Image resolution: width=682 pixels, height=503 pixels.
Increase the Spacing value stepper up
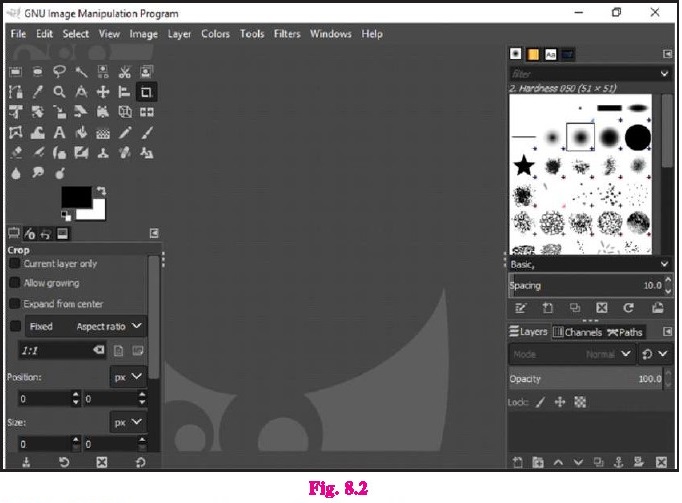coord(668,280)
